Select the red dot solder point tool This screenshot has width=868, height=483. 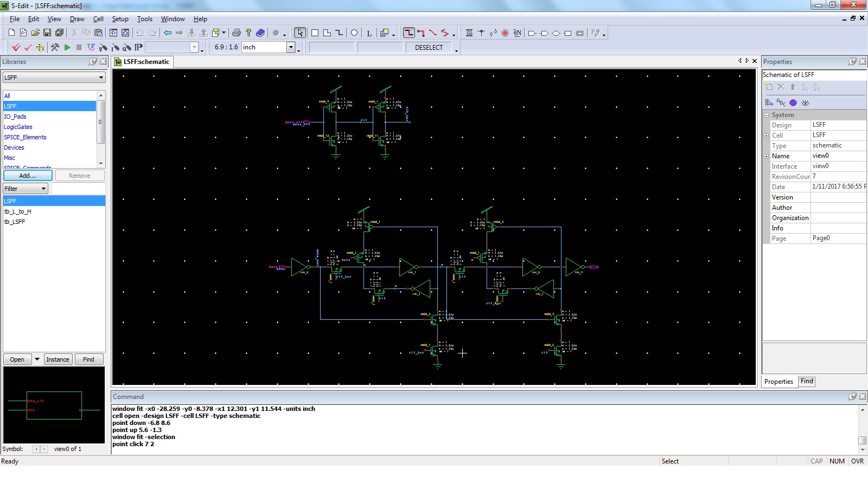click(x=505, y=33)
